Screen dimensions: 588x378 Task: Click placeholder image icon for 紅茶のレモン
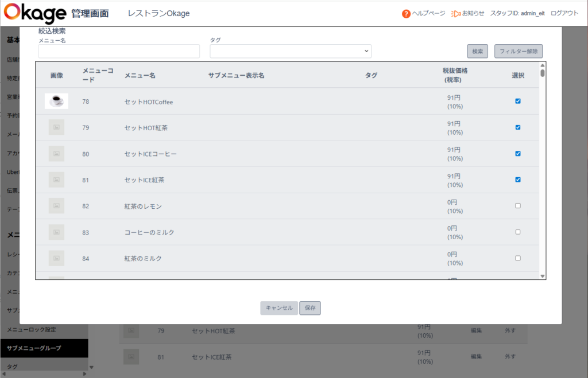57,206
